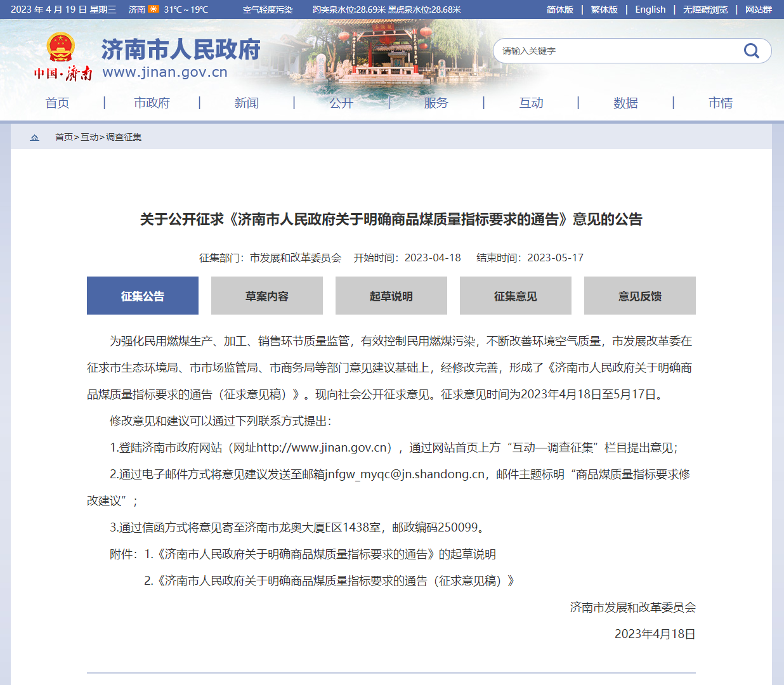Viewport: 784px width, 685px height.
Task: Go to 首页 in the navigation bar
Action: pyautogui.click(x=58, y=103)
